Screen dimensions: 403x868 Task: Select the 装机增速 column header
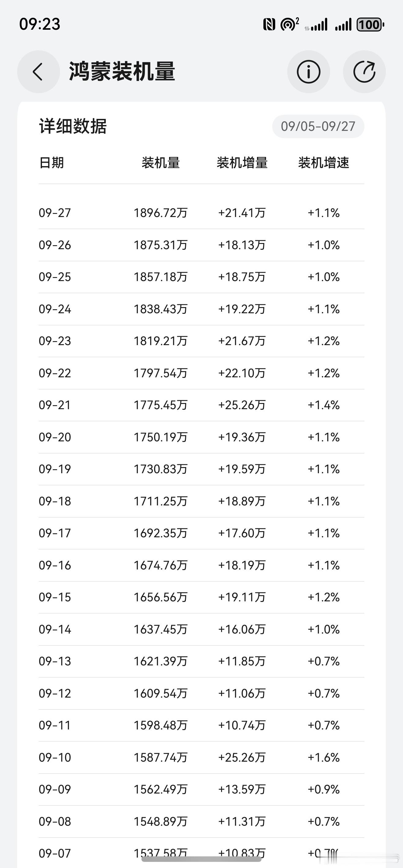click(324, 163)
